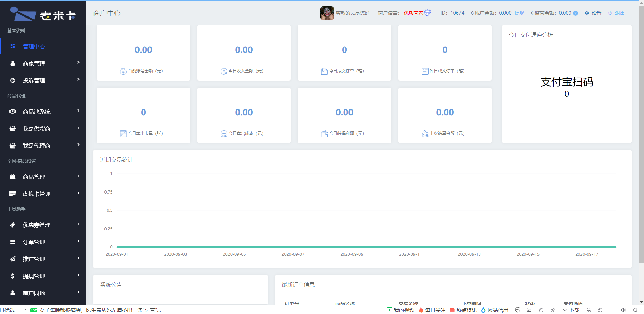
Task: Click the supervision balance help question icon
Action: [x=575, y=13]
